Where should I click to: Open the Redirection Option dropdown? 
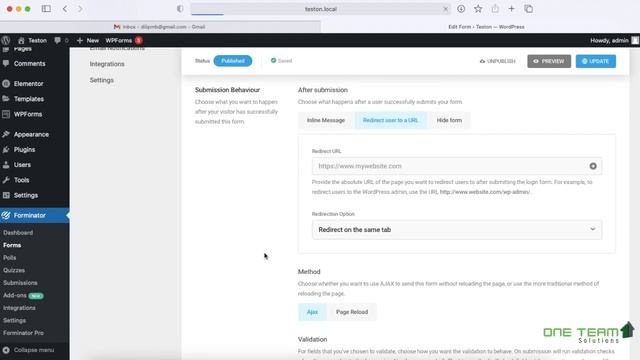click(x=457, y=230)
